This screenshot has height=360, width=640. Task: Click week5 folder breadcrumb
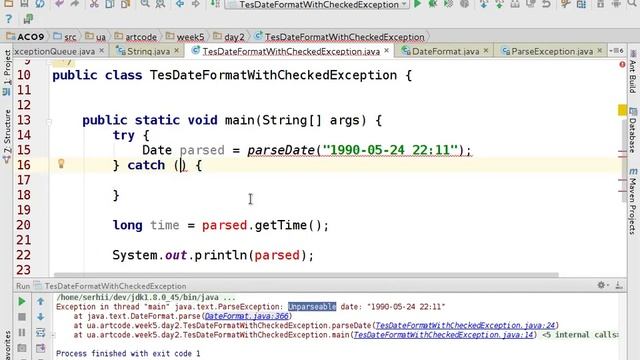click(x=185, y=37)
